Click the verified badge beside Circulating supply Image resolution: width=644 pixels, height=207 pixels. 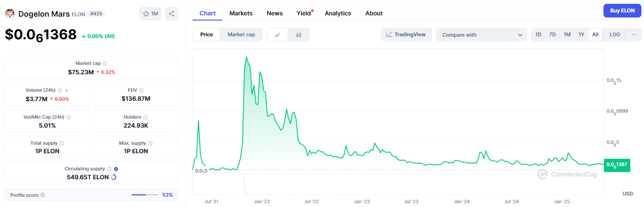(116, 169)
